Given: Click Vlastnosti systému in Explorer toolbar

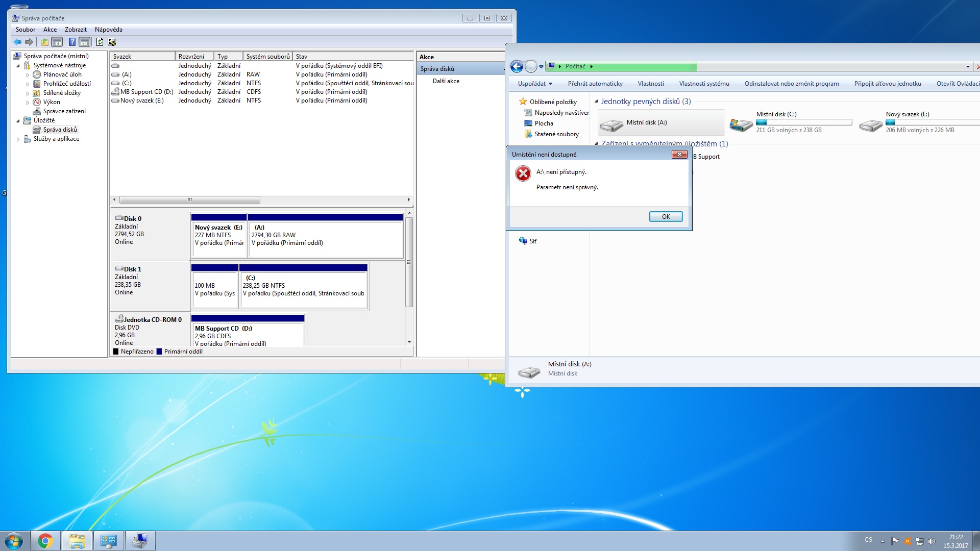Looking at the screenshot, I should click(x=704, y=84).
